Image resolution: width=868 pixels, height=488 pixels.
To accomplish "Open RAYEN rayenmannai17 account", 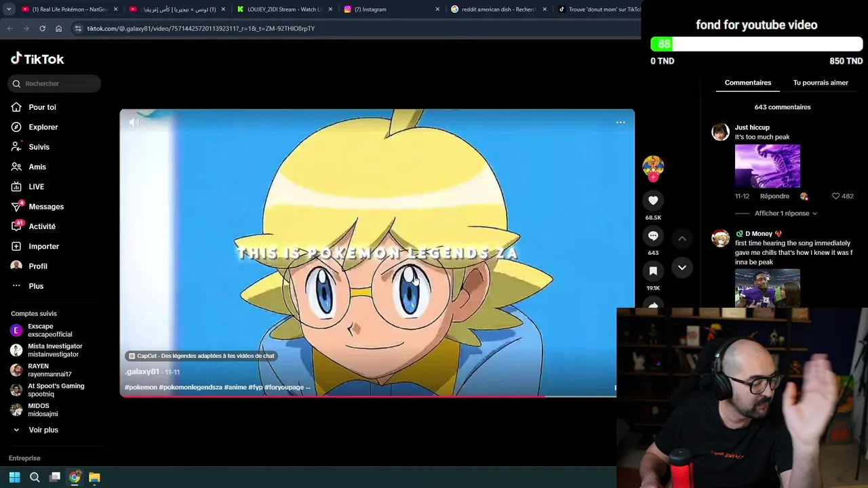I will point(48,370).
